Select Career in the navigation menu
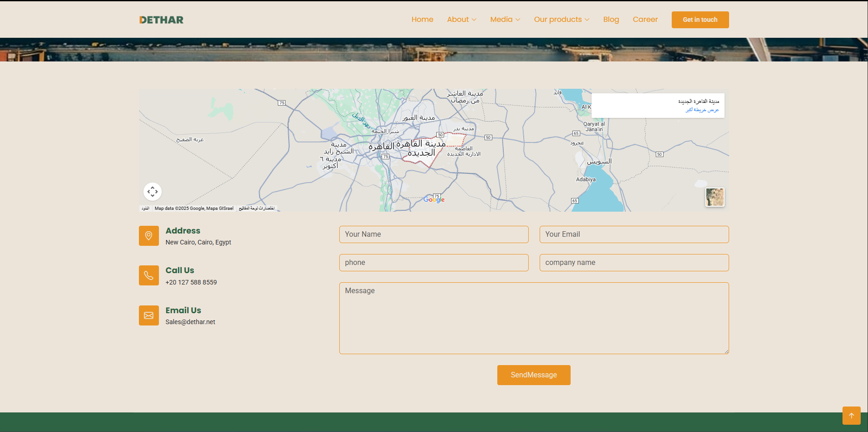This screenshot has height=432, width=868. click(x=645, y=19)
